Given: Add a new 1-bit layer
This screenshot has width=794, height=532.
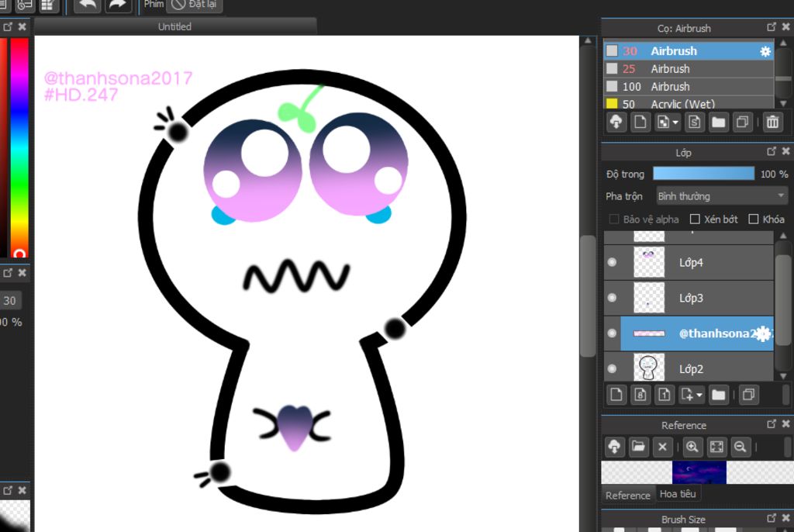Looking at the screenshot, I should pos(665,395).
